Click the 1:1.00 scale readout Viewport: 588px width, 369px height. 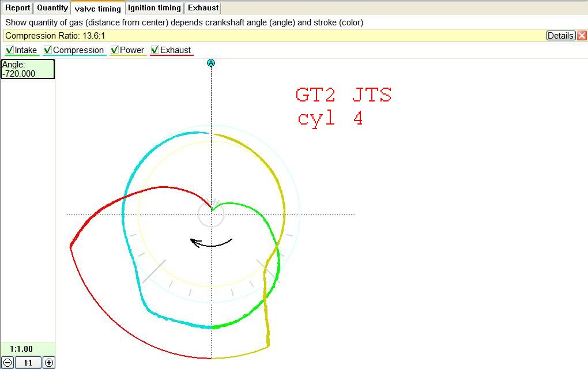[x=21, y=349]
